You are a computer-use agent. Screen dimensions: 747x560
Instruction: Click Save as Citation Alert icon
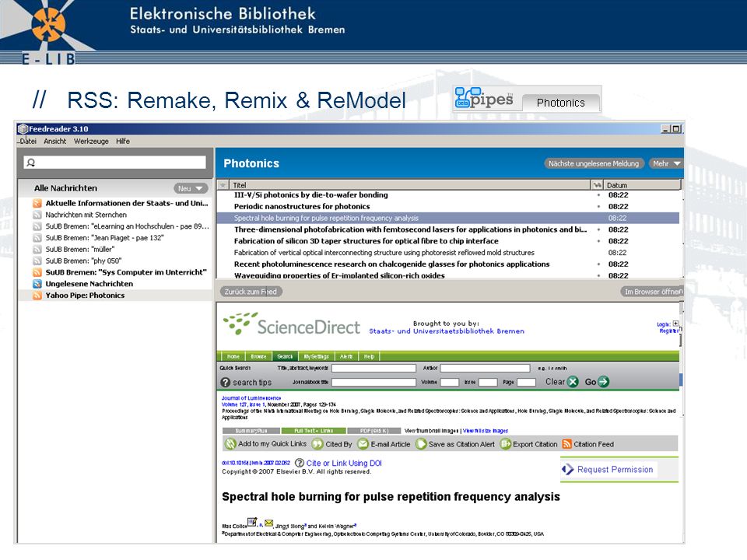pos(421,444)
